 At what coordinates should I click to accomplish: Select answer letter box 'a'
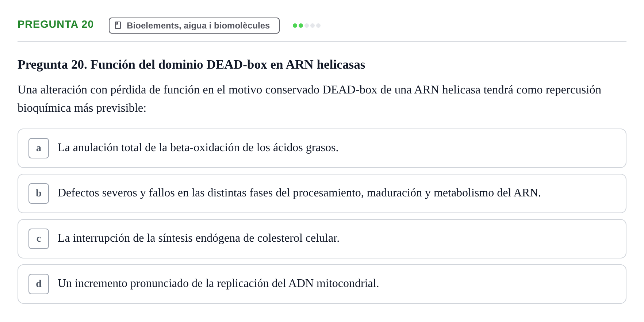pyautogui.click(x=39, y=148)
